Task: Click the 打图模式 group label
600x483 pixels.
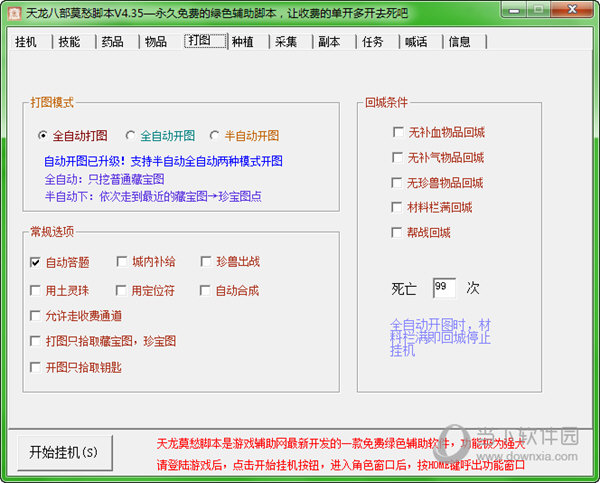Action: point(52,103)
